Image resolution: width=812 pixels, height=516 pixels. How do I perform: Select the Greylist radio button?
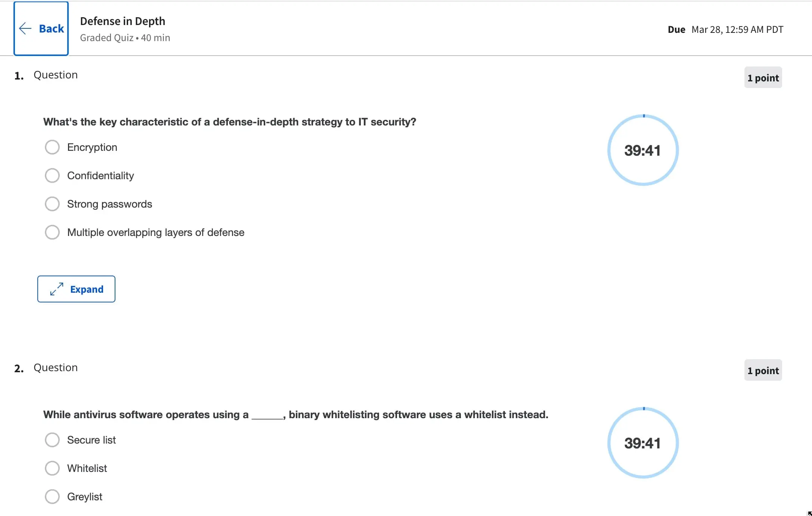52,497
